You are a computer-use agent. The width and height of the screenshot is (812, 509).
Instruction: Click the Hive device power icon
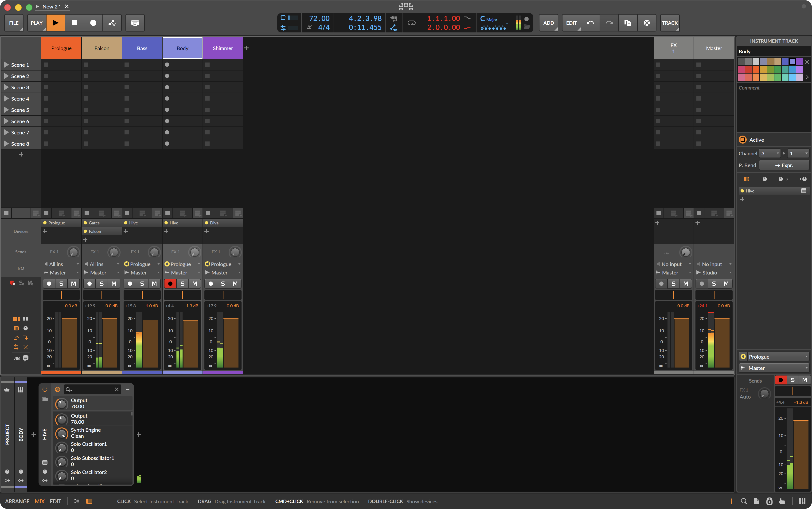pyautogui.click(x=45, y=389)
